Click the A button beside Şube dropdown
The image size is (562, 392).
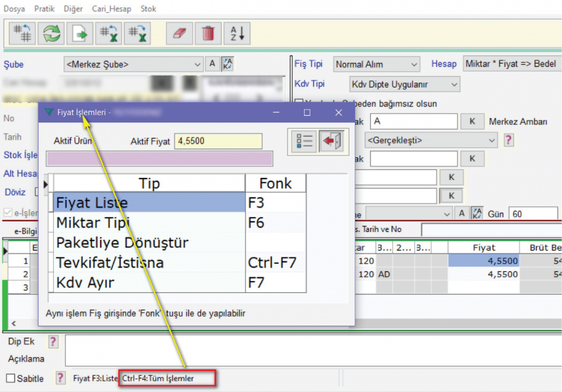click(212, 64)
